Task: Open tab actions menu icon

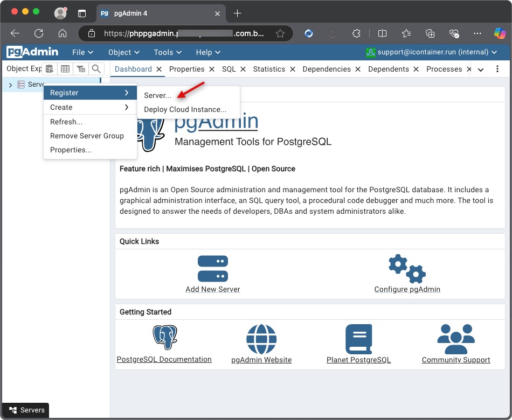Action: pos(81,13)
